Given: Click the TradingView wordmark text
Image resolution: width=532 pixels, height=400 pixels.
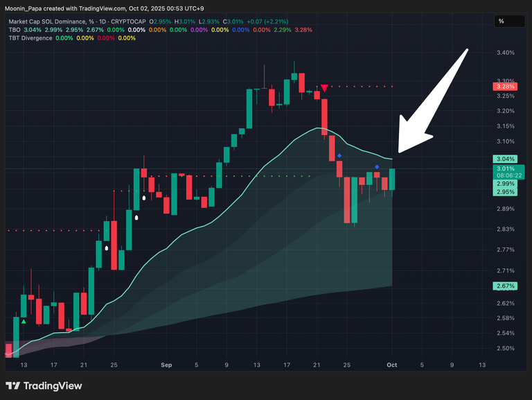Looking at the screenshot, I should click(x=54, y=385).
